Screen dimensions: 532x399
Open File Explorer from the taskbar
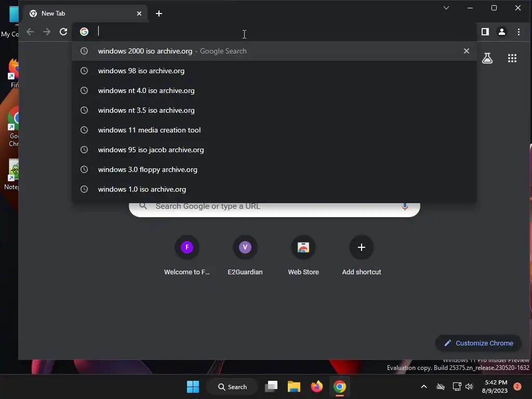[x=294, y=387]
